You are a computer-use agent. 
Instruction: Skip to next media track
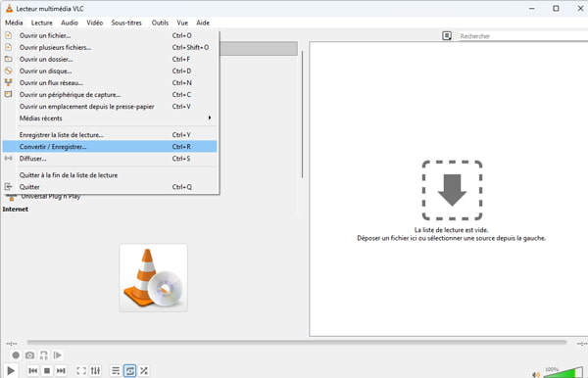pyautogui.click(x=61, y=370)
